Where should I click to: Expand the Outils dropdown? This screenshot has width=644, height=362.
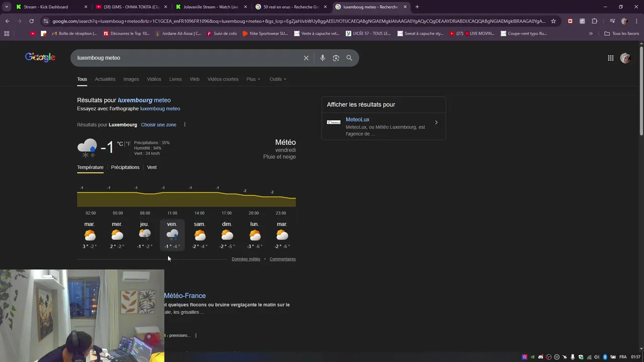pos(278,79)
